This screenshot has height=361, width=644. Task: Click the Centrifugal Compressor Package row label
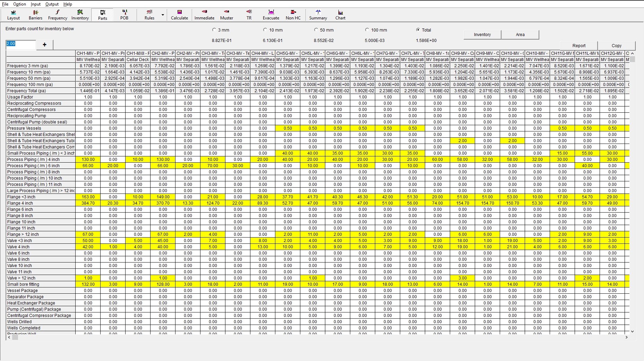coord(41,316)
